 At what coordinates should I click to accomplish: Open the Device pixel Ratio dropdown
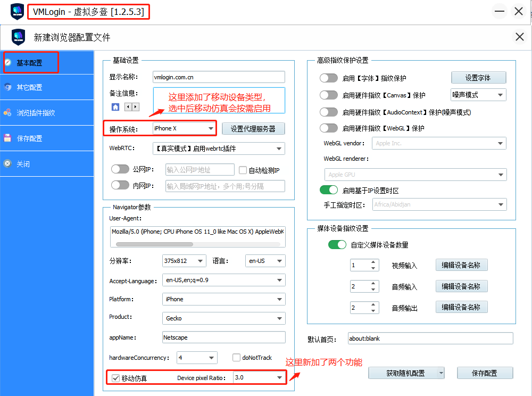click(279, 378)
